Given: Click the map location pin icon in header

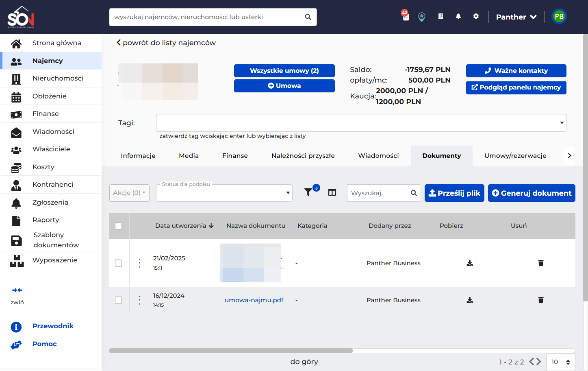Looking at the screenshot, I should [x=422, y=17].
